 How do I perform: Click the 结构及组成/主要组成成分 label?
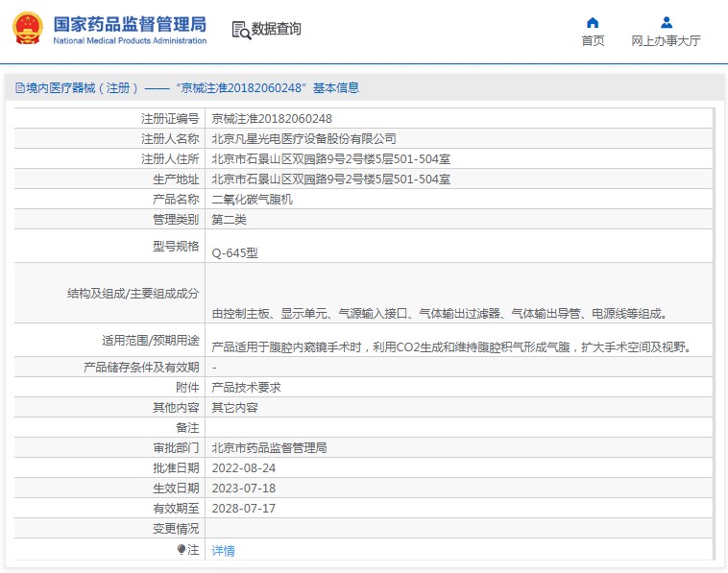coord(133,294)
